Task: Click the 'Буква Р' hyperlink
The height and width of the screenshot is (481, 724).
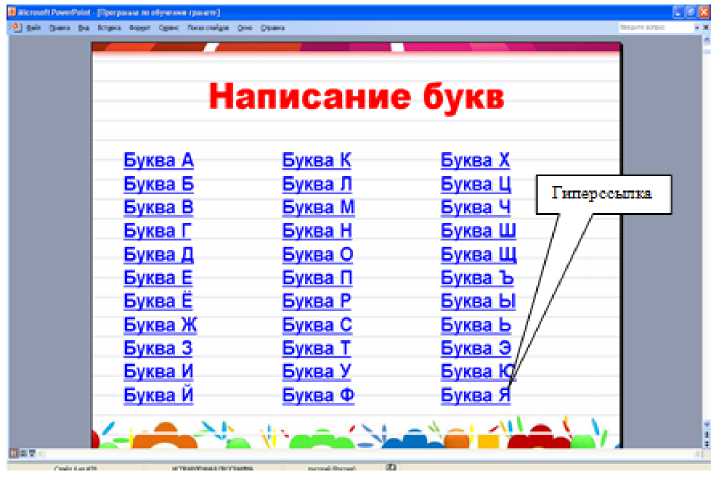Action: (317, 301)
